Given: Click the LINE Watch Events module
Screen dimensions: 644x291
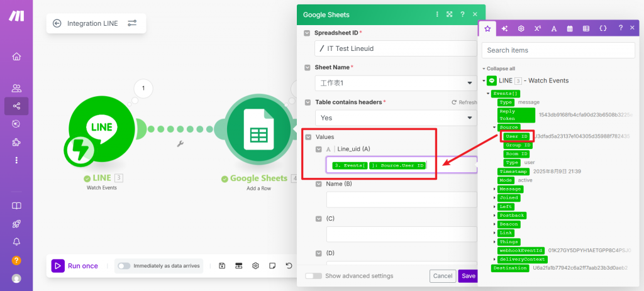Looking at the screenshot, I should point(101,128).
